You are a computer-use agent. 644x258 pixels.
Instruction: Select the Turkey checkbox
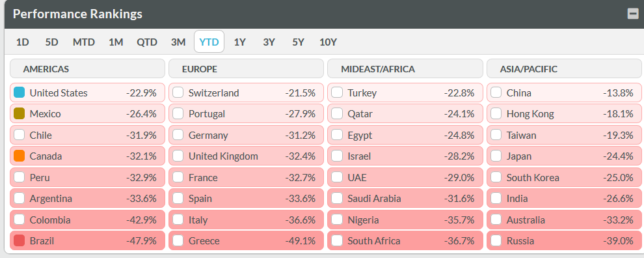pyautogui.click(x=337, y=93)
